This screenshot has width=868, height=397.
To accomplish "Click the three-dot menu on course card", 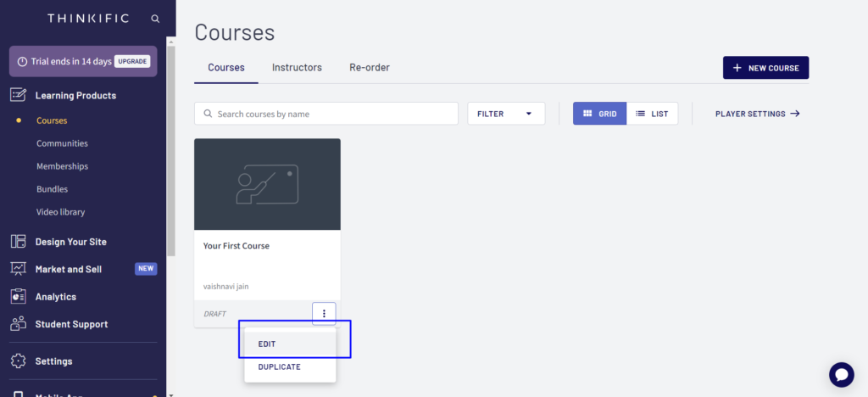I will click(324, 314).
